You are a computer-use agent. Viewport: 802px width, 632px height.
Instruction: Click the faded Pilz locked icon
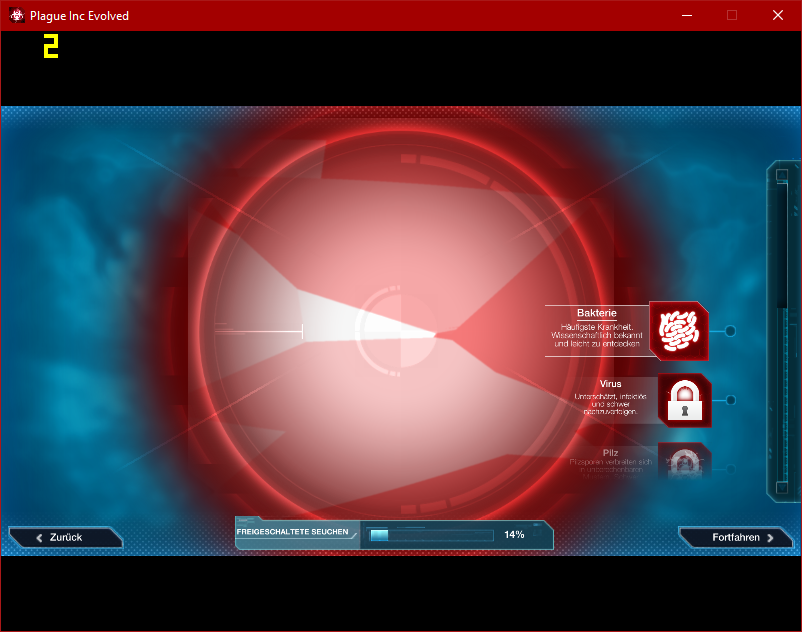[685, 461]
